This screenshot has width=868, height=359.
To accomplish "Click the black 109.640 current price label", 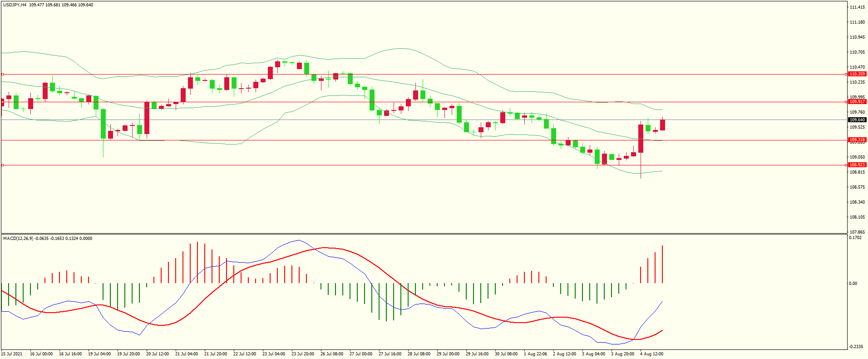I will [x=857, y=120].
